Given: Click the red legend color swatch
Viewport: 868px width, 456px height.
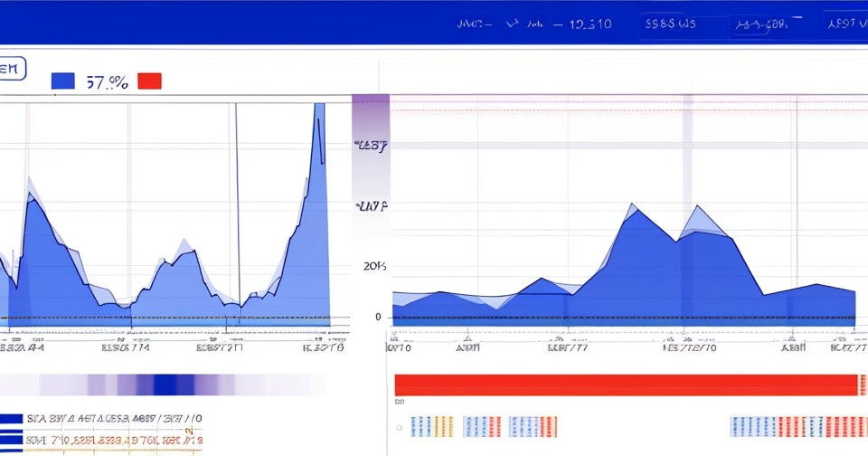Looking at the screenshot, I should (149, 81).
